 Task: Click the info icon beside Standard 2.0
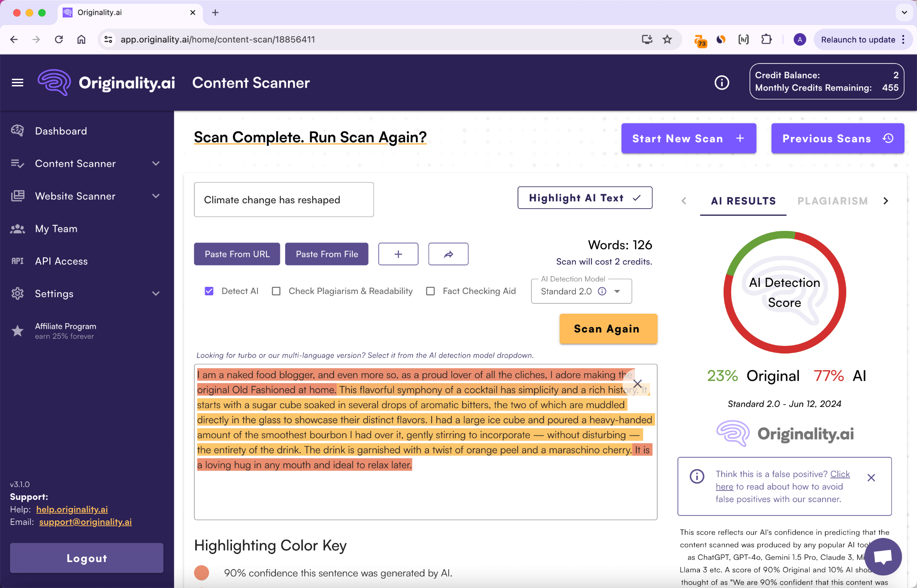click(x=602, y=291)
